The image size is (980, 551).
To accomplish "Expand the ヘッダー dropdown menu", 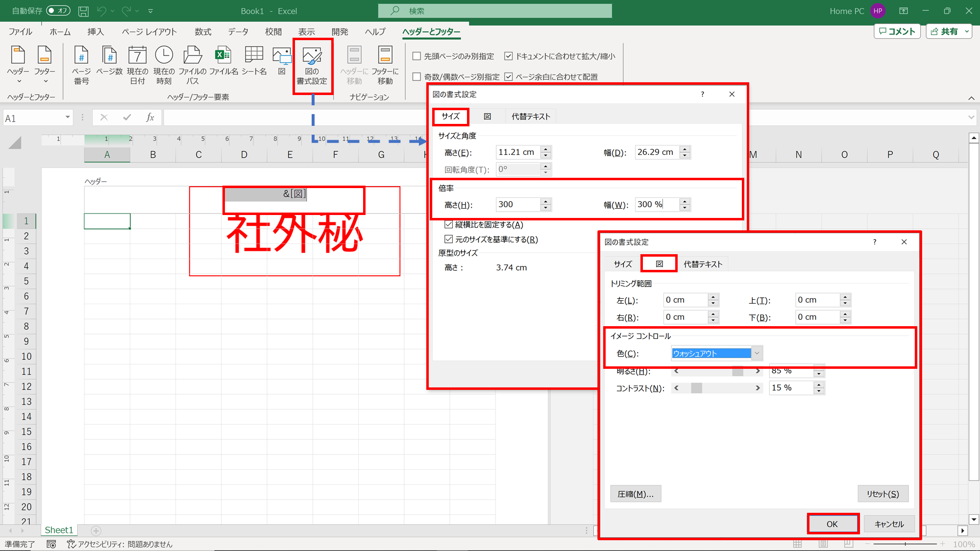I will click(18, 81).
